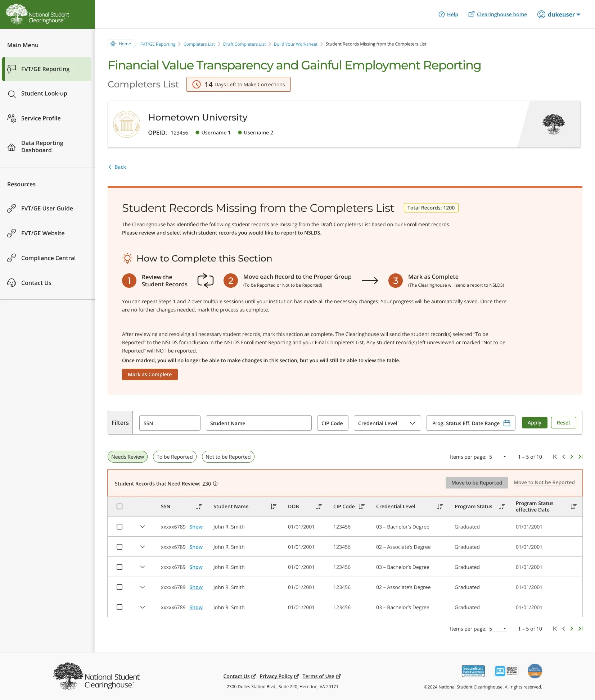Viewport: 595px width, 700px height.
Task: Click the Move to be Reported button
Action: coord(477,483)
